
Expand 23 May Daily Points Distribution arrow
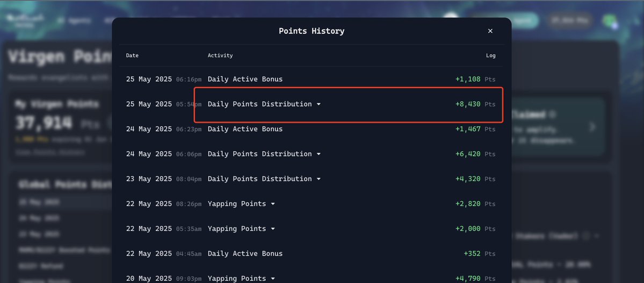319,179
